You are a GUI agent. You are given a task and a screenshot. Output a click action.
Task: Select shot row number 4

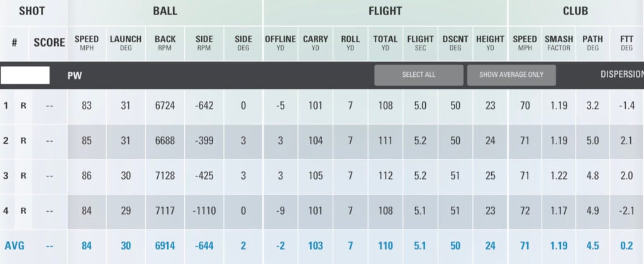6,210
